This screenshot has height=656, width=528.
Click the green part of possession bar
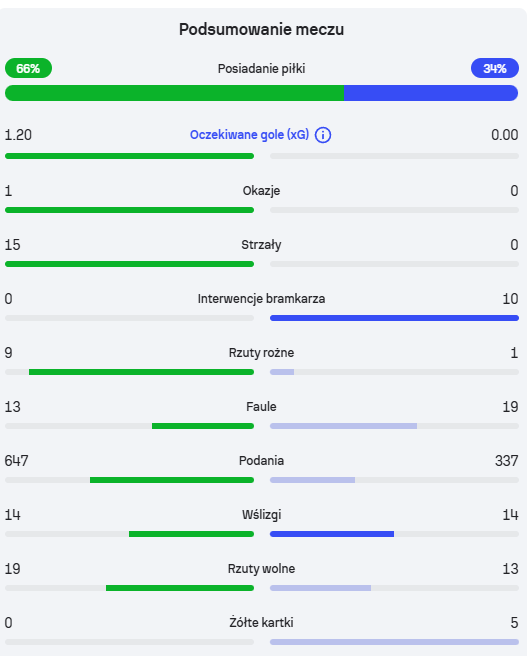[x=174, y=93]
